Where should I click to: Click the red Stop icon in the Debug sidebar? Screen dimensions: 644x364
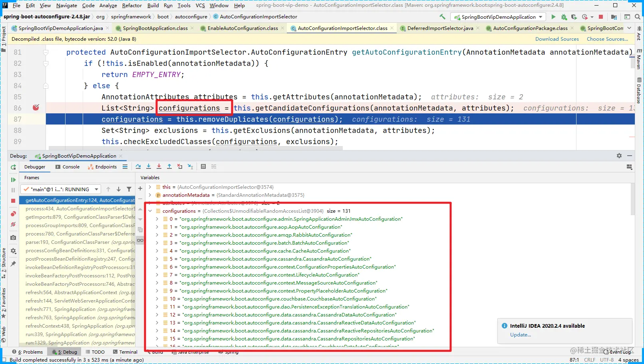coord(13,201)
